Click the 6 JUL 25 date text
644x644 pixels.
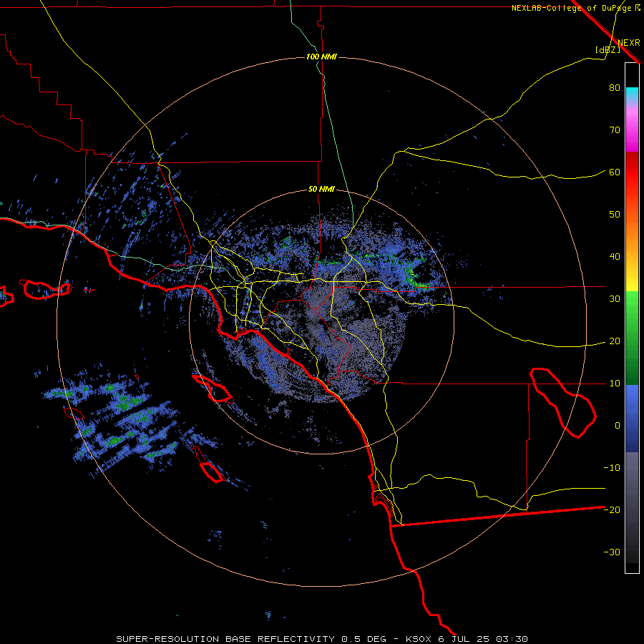pos(464,639)
